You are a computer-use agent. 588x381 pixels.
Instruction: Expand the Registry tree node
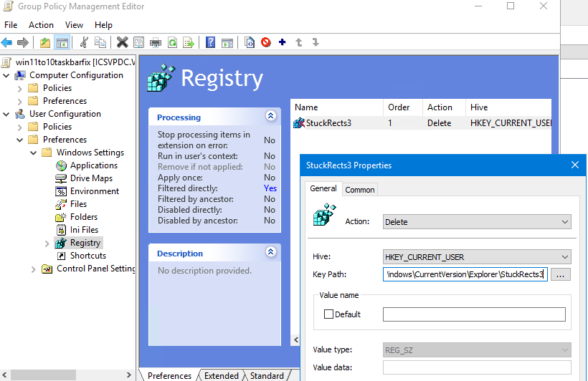pyautogui.click(x=47, y=243)
